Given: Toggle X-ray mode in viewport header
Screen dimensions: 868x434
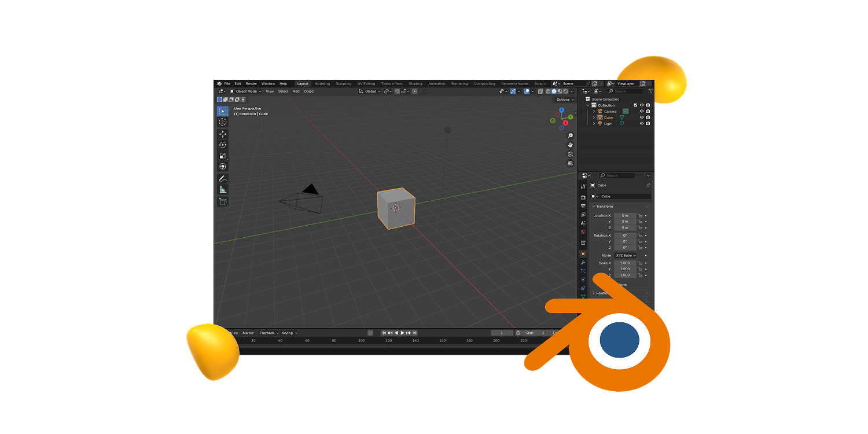Looking at the screenshot, I should 540,91.
